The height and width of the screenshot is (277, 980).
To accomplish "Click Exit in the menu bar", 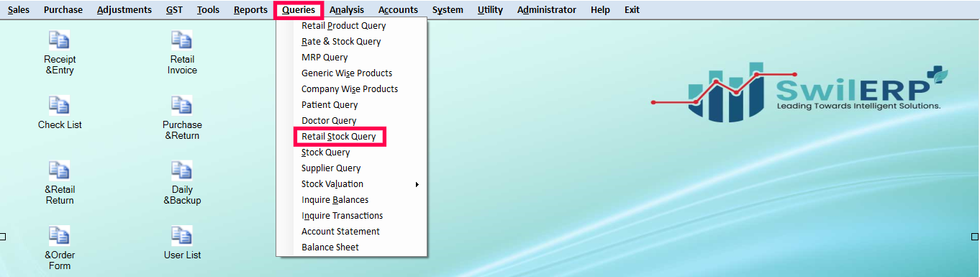I will (632, 10).
